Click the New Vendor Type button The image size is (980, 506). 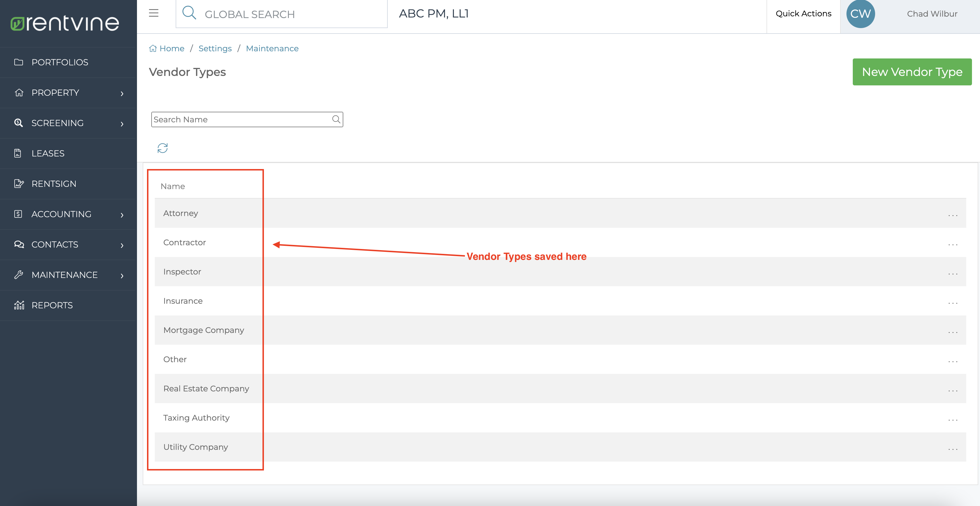point(912,72)
